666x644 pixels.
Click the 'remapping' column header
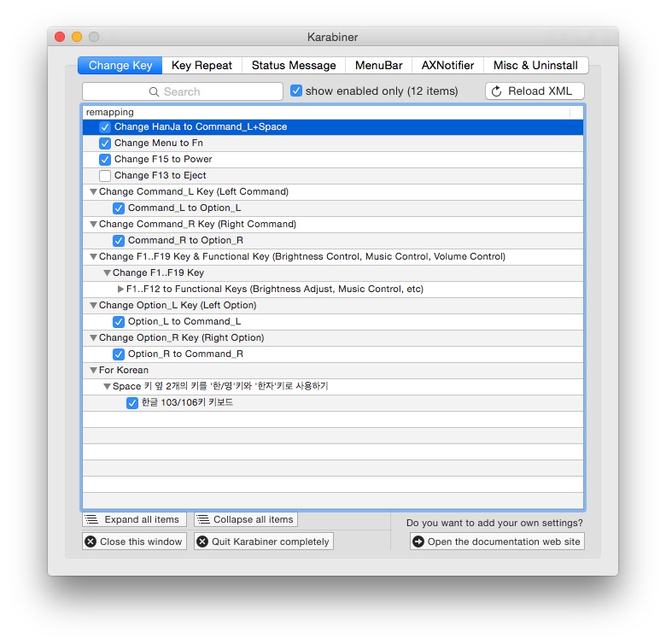point(326,112)
